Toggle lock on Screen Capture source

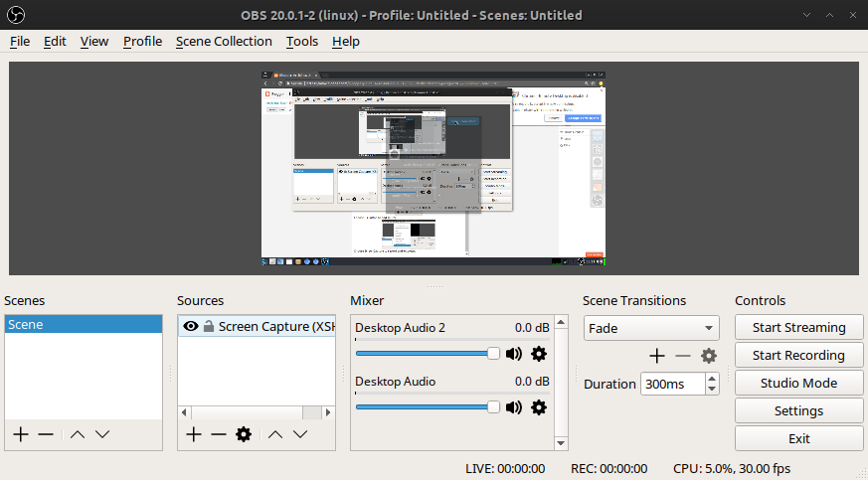point(208,326)
